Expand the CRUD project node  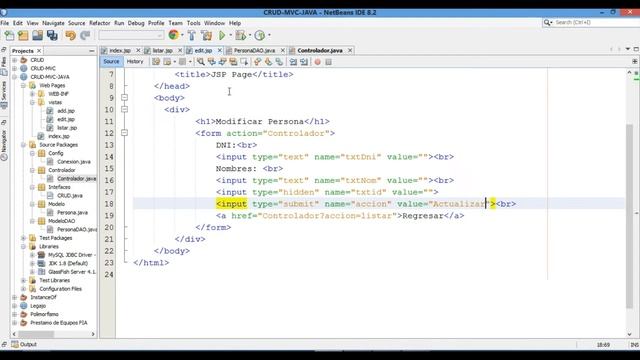click(15, 60)
